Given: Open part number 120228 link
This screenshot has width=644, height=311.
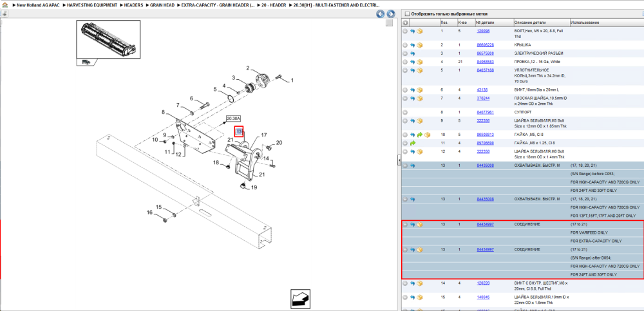Looking at the screenshot, I should [x=483, y=283].
